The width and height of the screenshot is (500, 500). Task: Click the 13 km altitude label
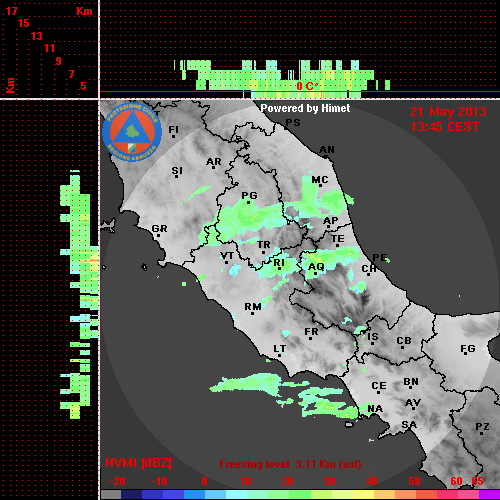pos(37,36)
